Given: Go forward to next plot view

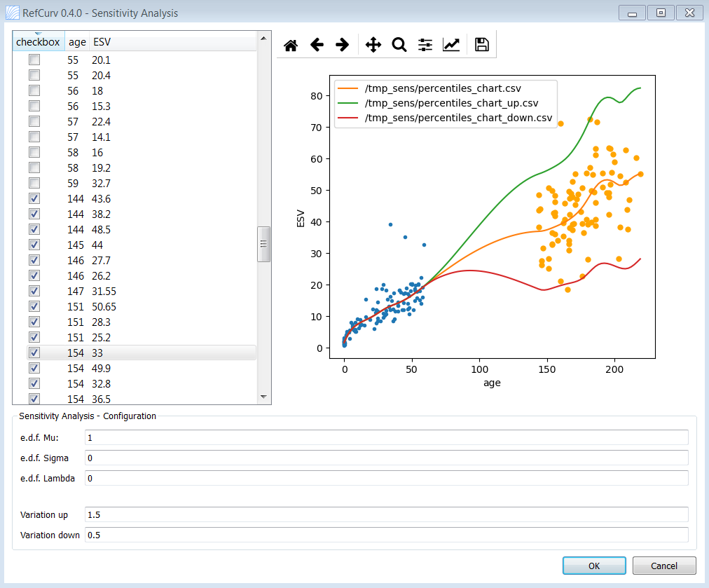Looking at the screenshot, I should pyautogui.click(x=343, y=45).
